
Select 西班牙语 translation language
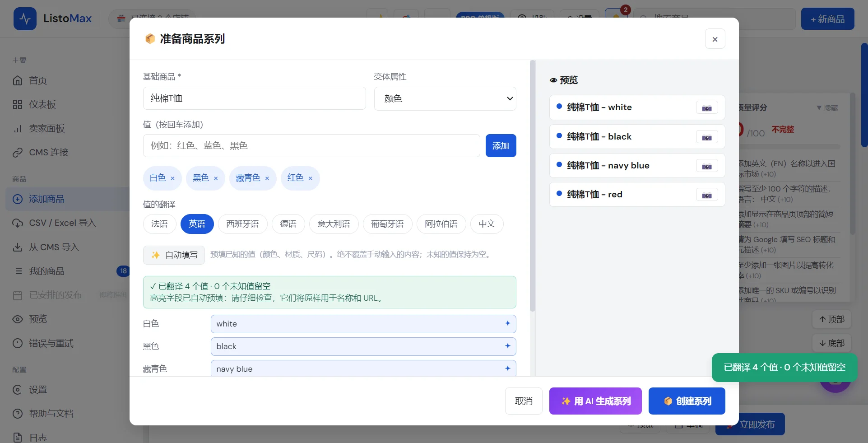(x=242, y=224)
